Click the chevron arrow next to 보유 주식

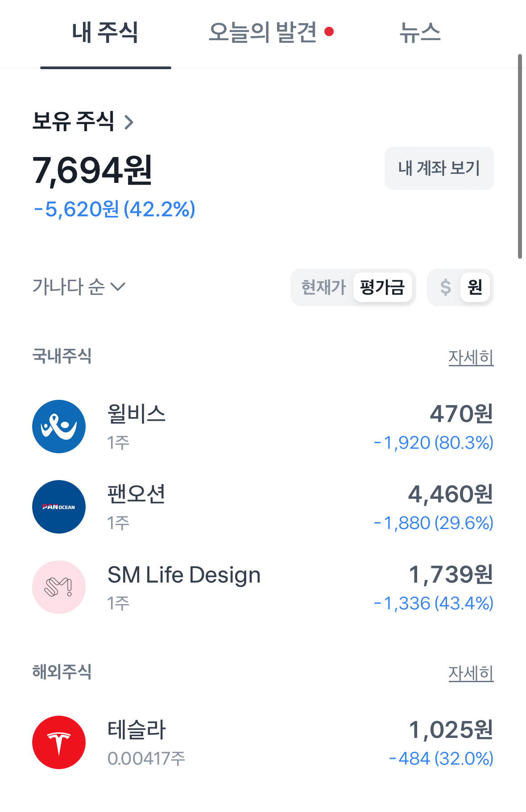(x=129, y=122)
